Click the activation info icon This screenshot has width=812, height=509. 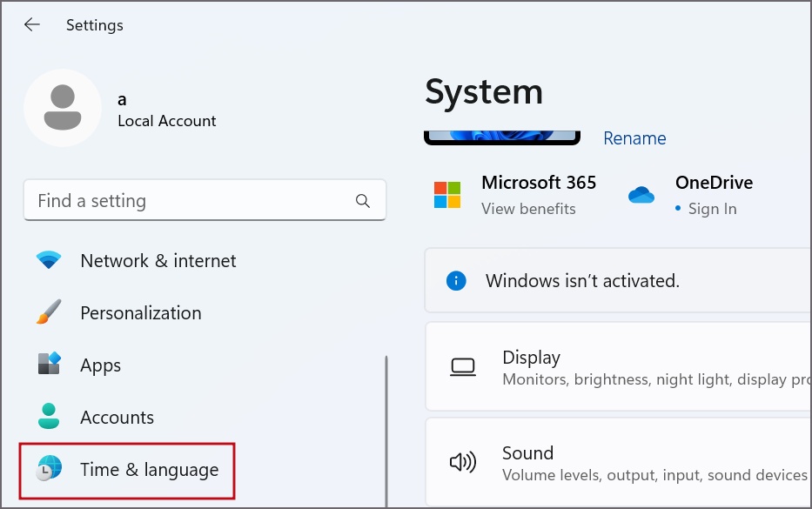(456, 281)
